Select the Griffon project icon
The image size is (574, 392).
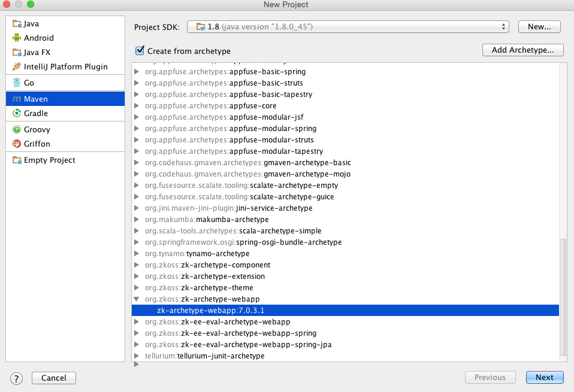(17, 144)
